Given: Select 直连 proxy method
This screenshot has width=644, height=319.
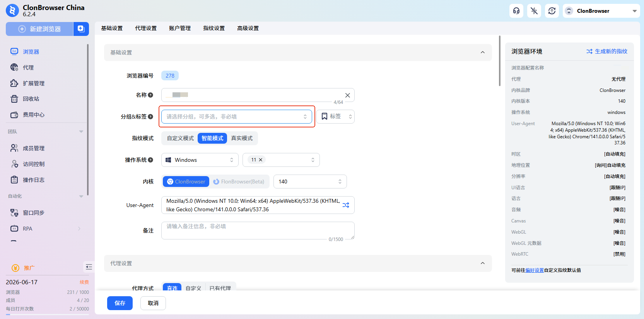Looking at the screenshot, I should click(172, 288).
